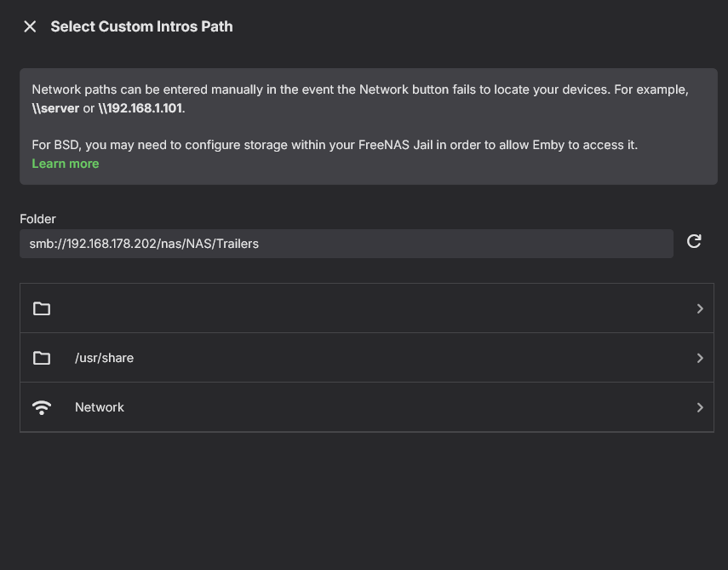Click the Network paths hint sentence

coord(359,89)
